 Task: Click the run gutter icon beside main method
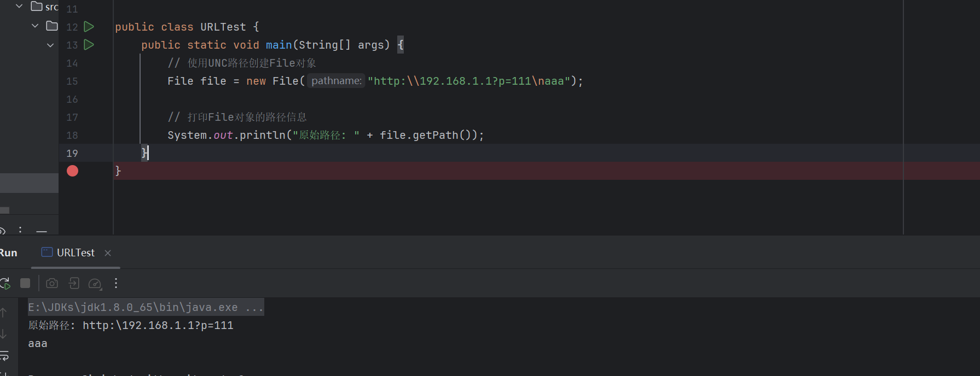tap(89, 45)
